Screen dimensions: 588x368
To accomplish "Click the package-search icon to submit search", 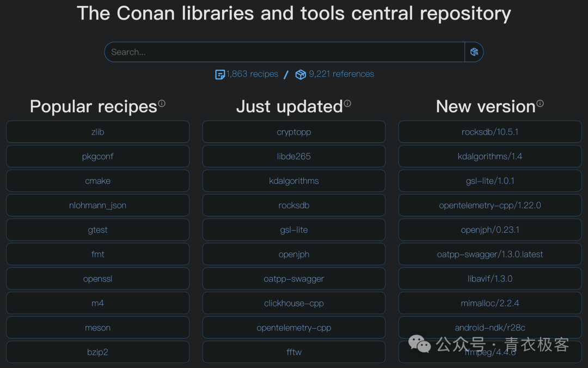I will click(x=474, y=51).
